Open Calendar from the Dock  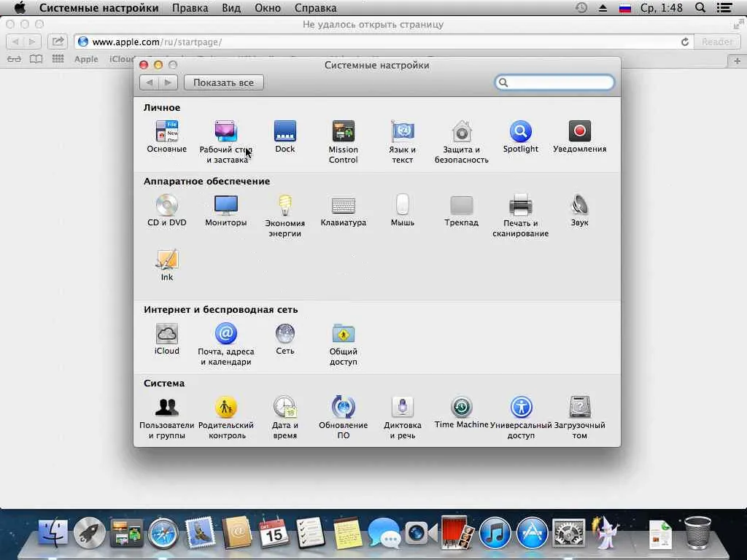(274, 532)
